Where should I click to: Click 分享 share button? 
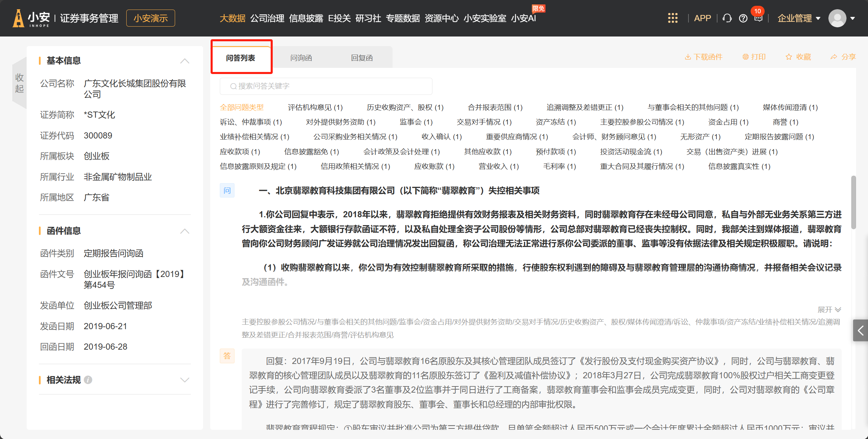843,57
